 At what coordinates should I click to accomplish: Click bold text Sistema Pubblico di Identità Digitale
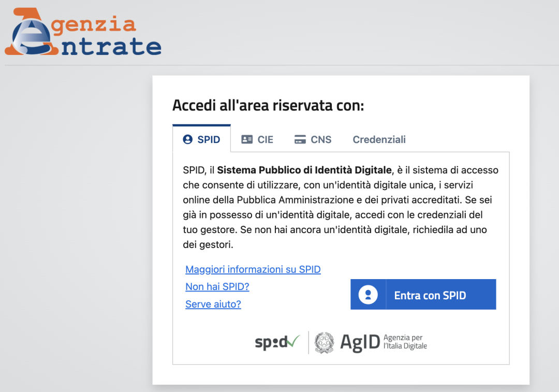click(304, 170)
